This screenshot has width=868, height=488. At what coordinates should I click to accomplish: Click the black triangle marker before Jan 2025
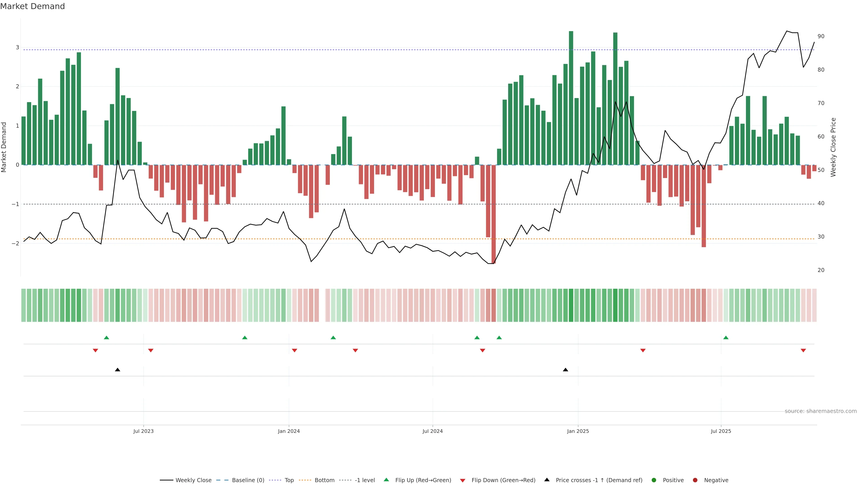click(x=565, y=370)
